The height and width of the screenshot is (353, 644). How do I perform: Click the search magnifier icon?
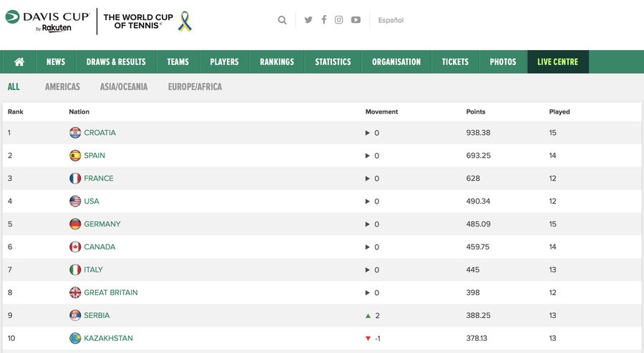pyautogui.click(x=282, y=20)
